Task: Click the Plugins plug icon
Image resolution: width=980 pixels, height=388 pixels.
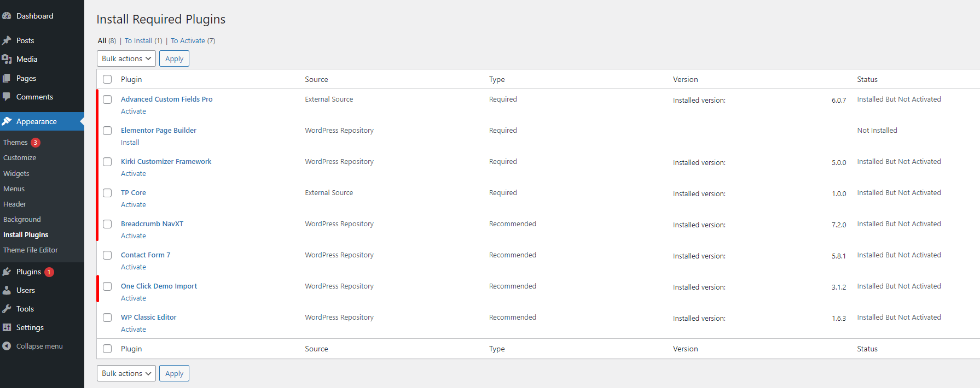Action: 7,272
